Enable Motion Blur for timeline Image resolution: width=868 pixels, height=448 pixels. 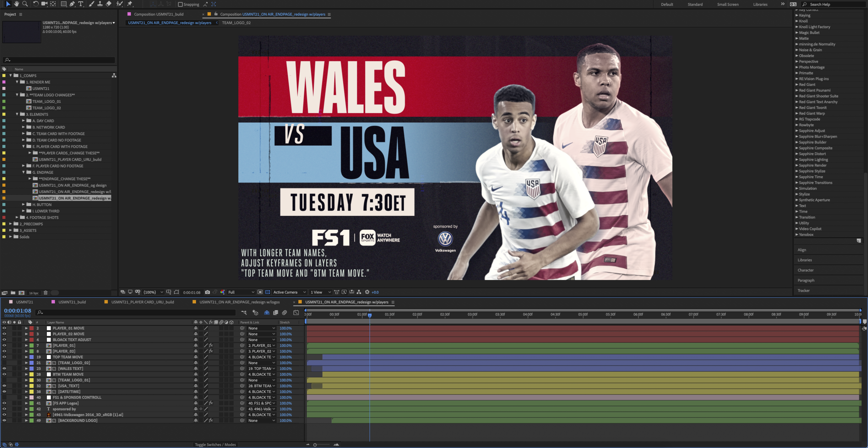point(284,313)
